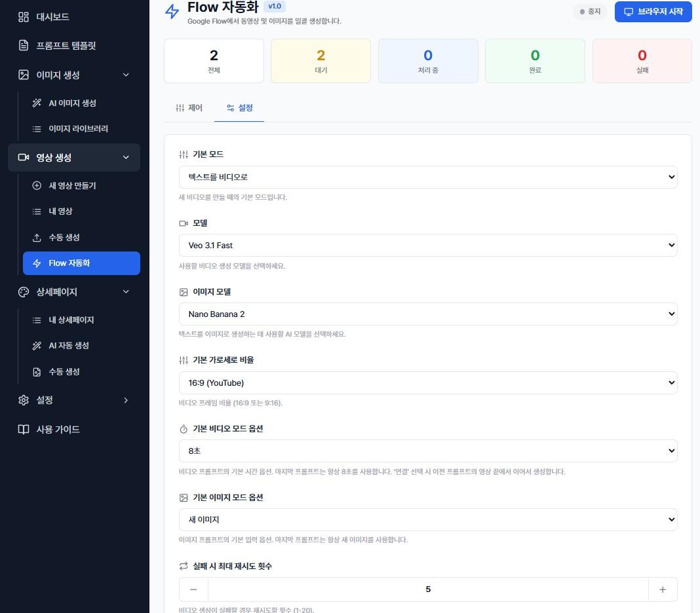Click the 중지 status badge
The image size is (700, 613).
590,12
